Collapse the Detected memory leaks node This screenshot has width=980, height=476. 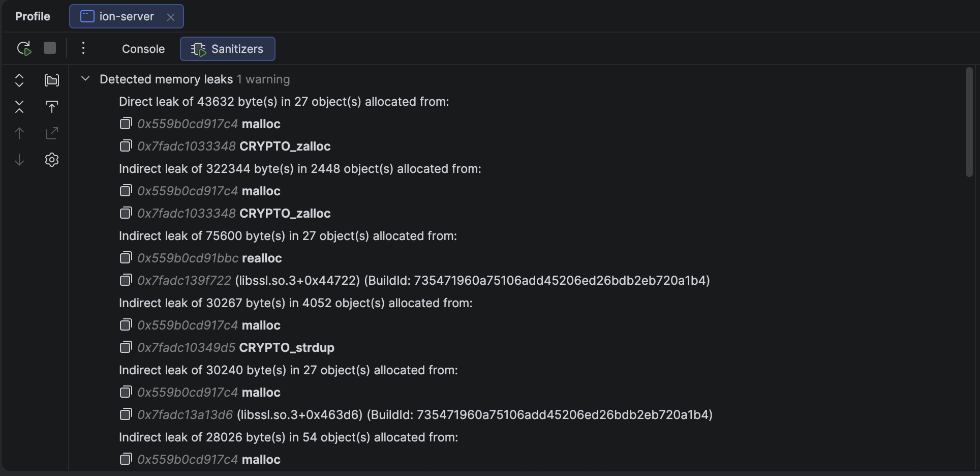tap(85, 79)
